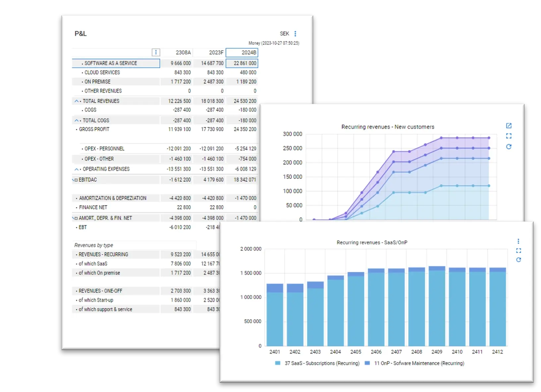Viewport: 541px width, 392px height.
Task: Toggle the SaaS Subscriptions legend swatch
Action: pyautogui.click(x=278, y=363)
